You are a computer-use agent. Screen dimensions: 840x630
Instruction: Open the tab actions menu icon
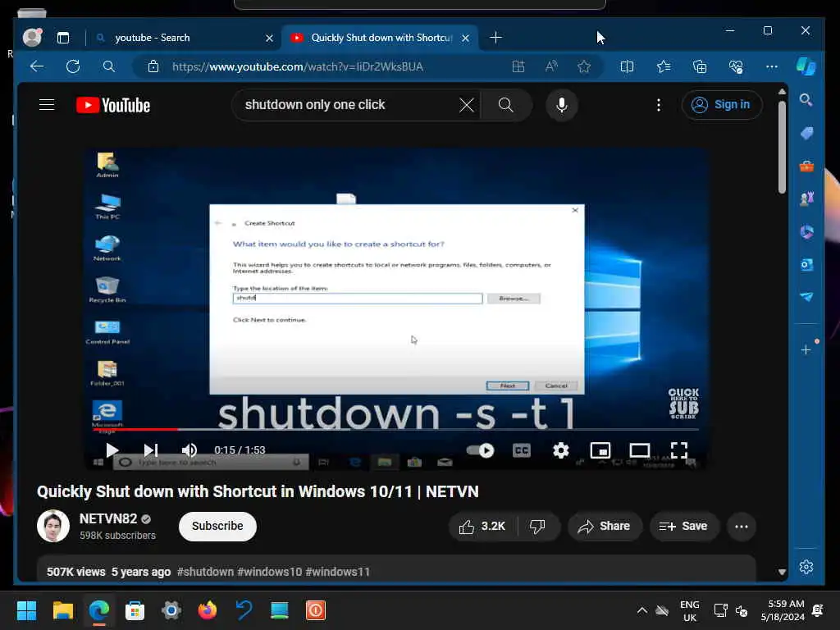(x=63, y=38)
